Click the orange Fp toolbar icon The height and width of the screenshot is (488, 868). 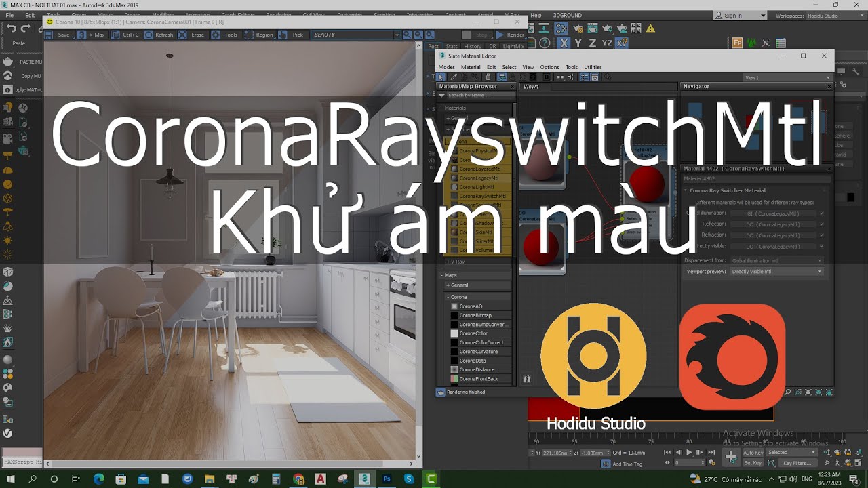point(737,43)
